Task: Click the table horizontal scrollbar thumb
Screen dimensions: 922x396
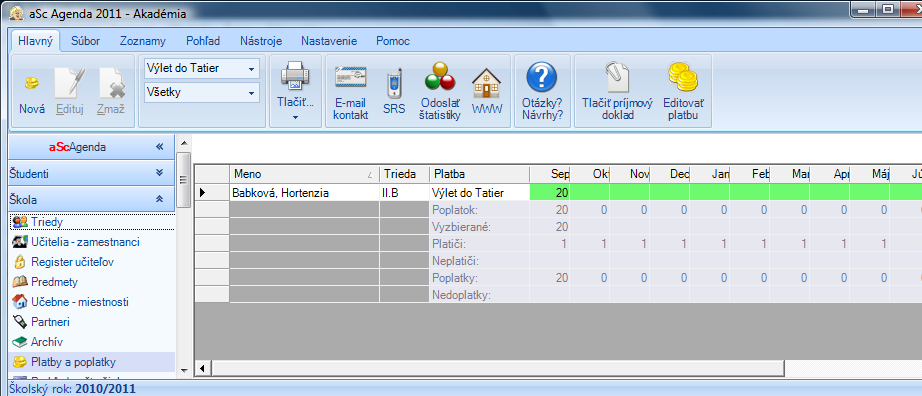Action: [x=497, y=368]
